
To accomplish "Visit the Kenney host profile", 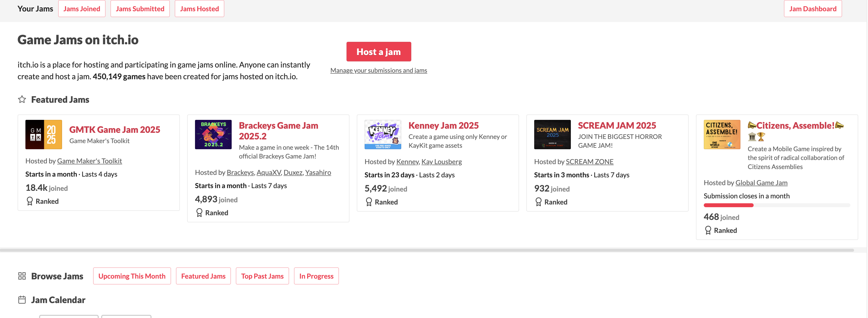I will point(407,161).
